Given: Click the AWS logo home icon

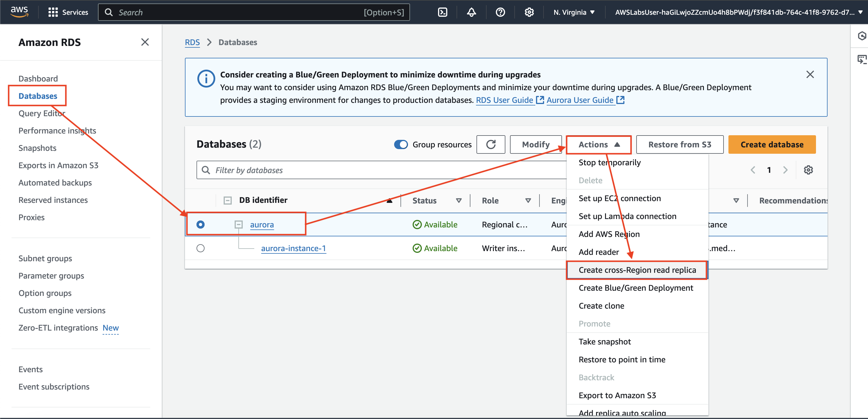Looking at the screenshot, I should pyautogui.click(x=19, y=12).
